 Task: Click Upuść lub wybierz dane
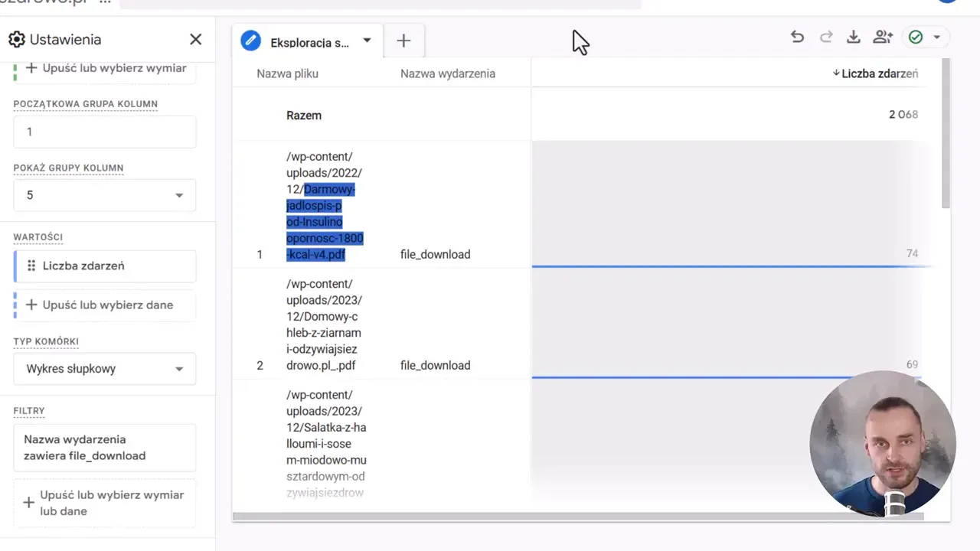point(105,305)
